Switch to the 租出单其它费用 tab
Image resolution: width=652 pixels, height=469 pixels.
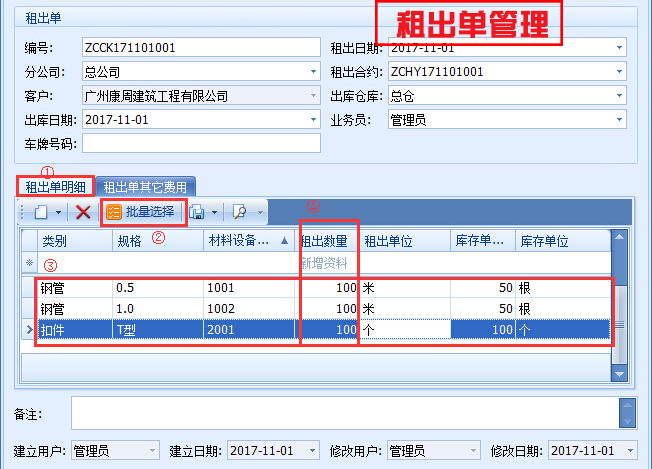146,186
